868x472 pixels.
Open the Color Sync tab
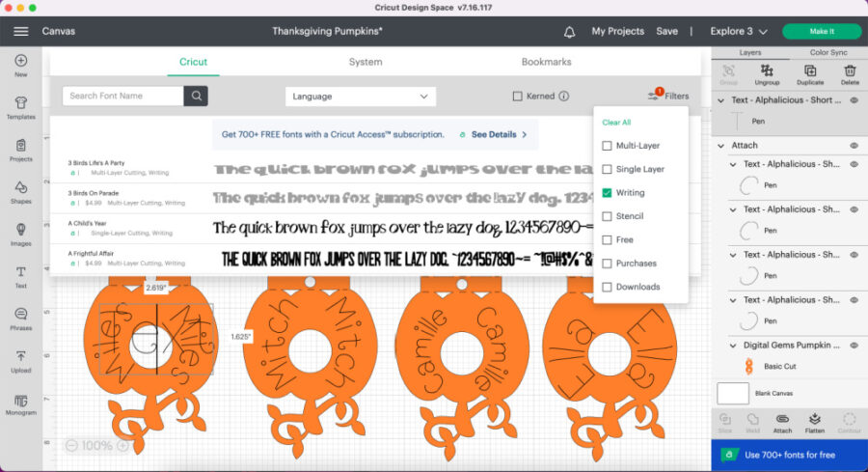(827, 52)
